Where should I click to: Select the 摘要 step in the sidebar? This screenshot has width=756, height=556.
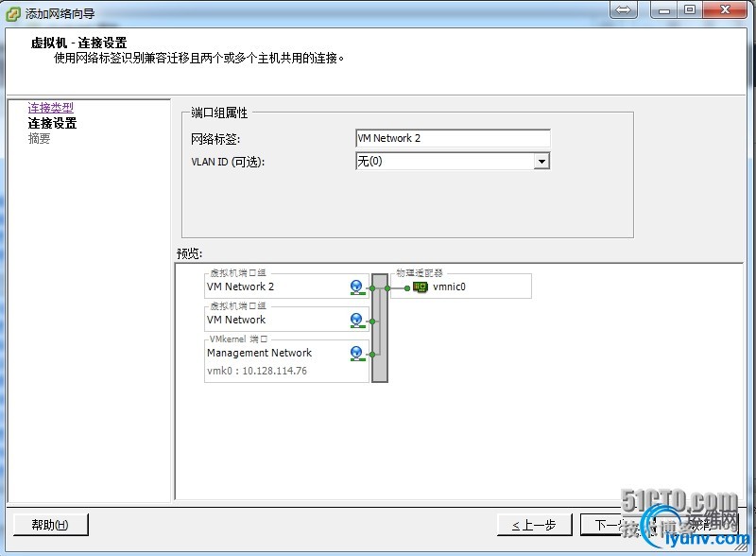click(39, 138)
